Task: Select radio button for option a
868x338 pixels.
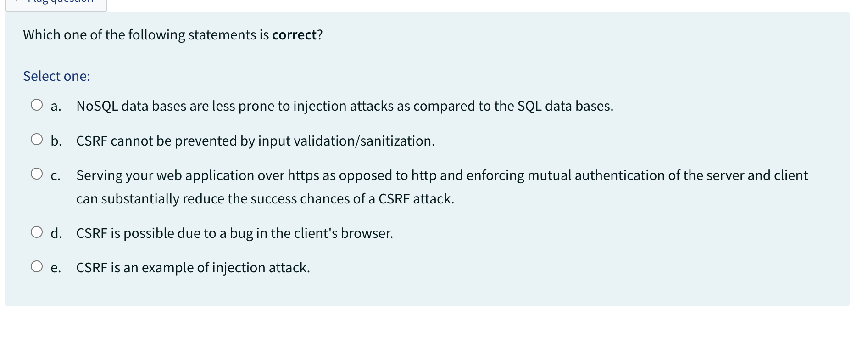Action: 37,105
